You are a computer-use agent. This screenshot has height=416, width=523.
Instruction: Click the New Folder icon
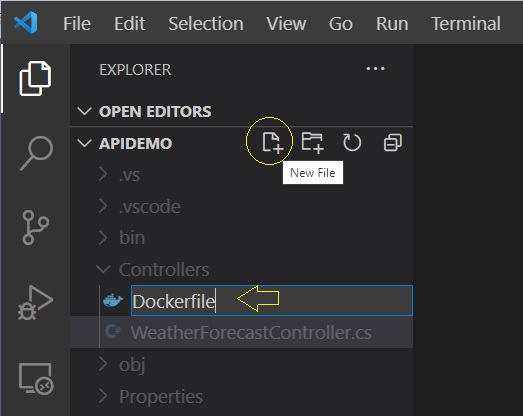click(x=313, y=143)
